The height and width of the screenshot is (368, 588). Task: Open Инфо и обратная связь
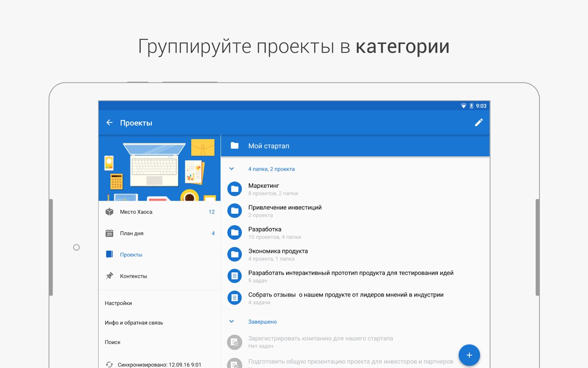coord(134,323)
